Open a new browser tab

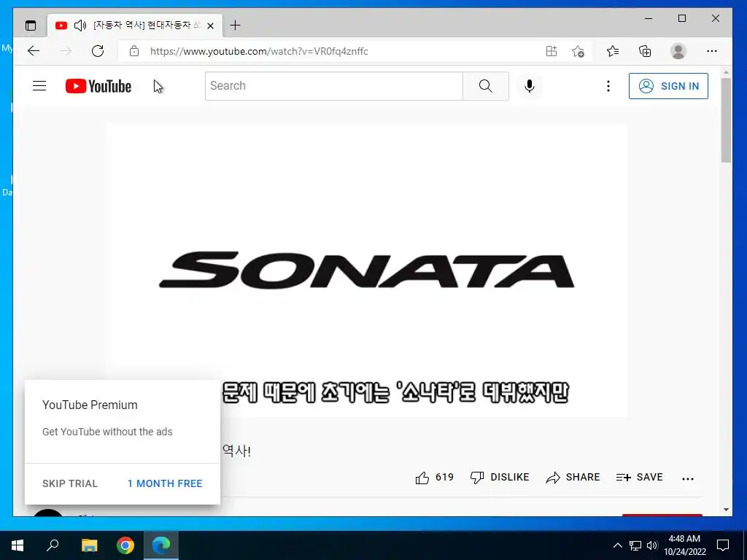[x=236, y=26]
